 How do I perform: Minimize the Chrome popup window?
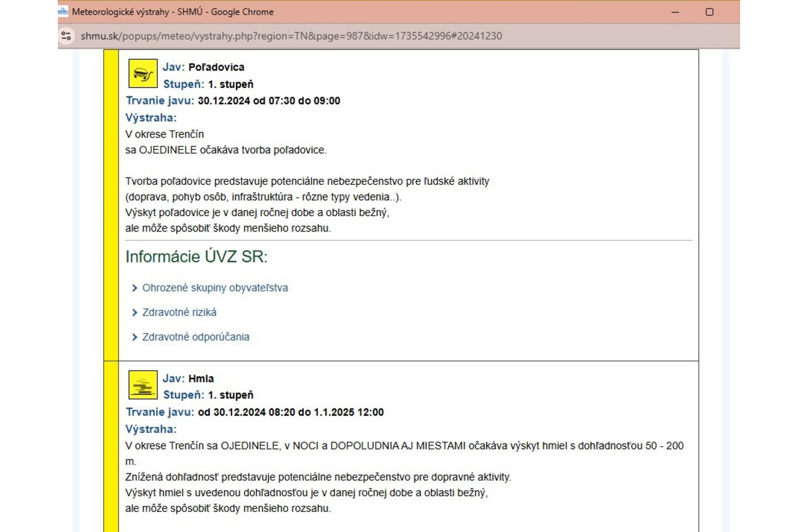pos(676,12)
